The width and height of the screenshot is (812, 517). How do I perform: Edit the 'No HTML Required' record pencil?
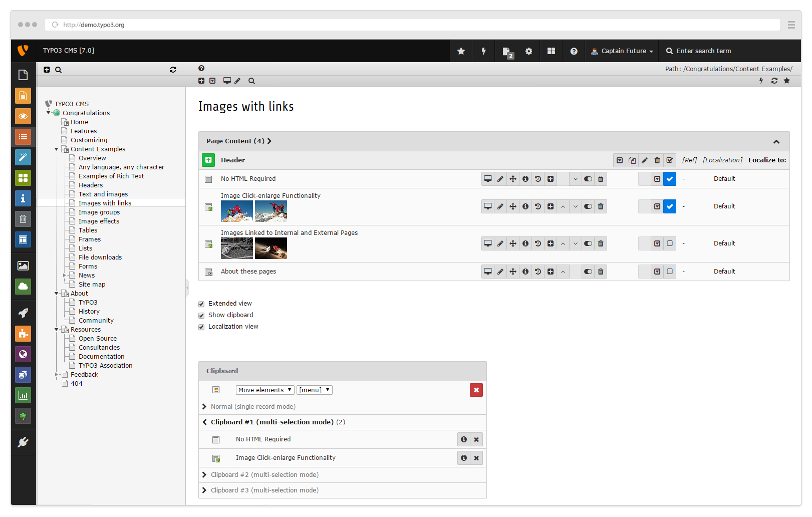click(500, 179)
